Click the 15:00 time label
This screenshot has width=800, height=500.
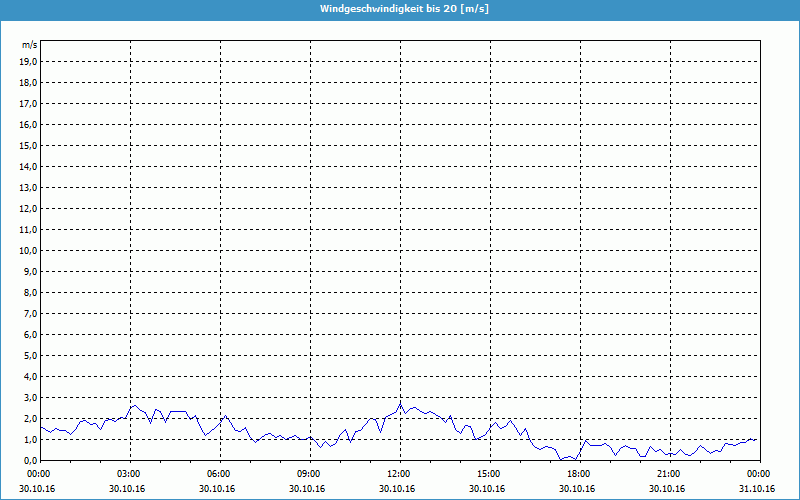point(489,473)
